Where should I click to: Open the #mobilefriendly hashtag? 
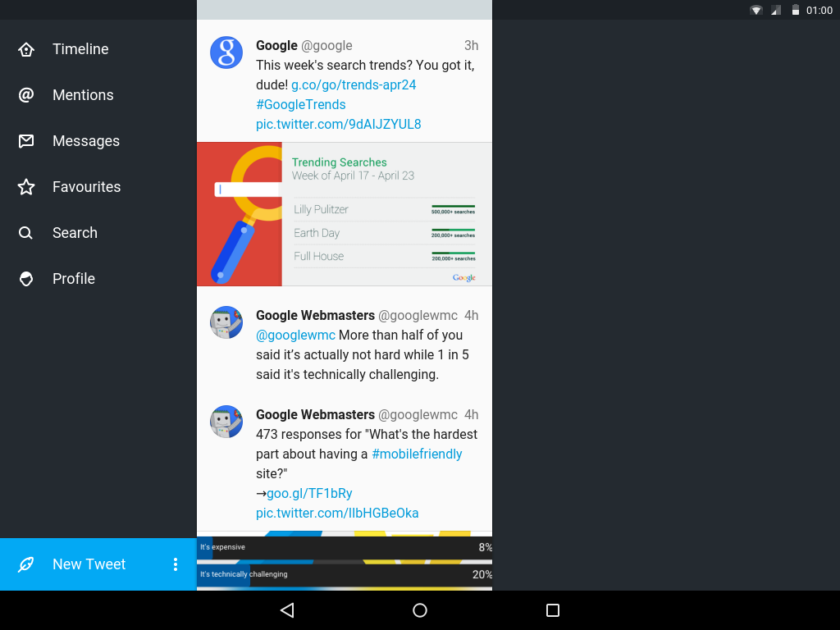click(x=417, y=454)
